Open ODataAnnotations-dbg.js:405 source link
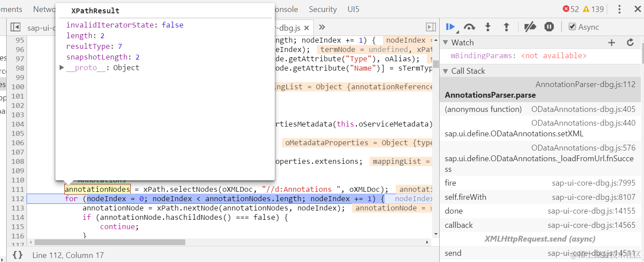Screen dimensions: 644x262 [x=583, y=109]
